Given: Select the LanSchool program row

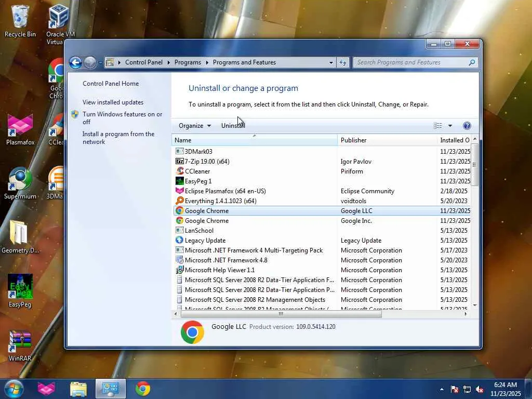Looking at the screenshot, I should pos(322,230).
